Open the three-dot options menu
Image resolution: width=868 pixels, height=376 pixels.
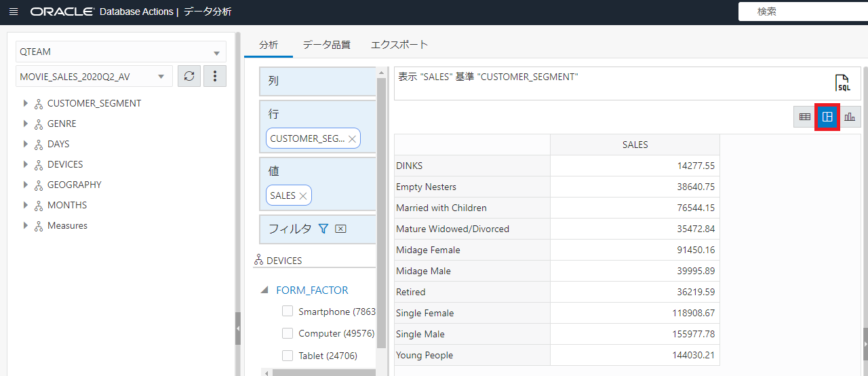(215, 77)
